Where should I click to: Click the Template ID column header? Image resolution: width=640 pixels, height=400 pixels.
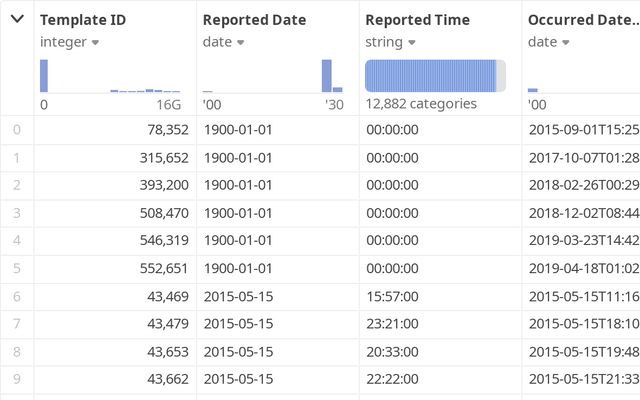click(x=84, y=20)
